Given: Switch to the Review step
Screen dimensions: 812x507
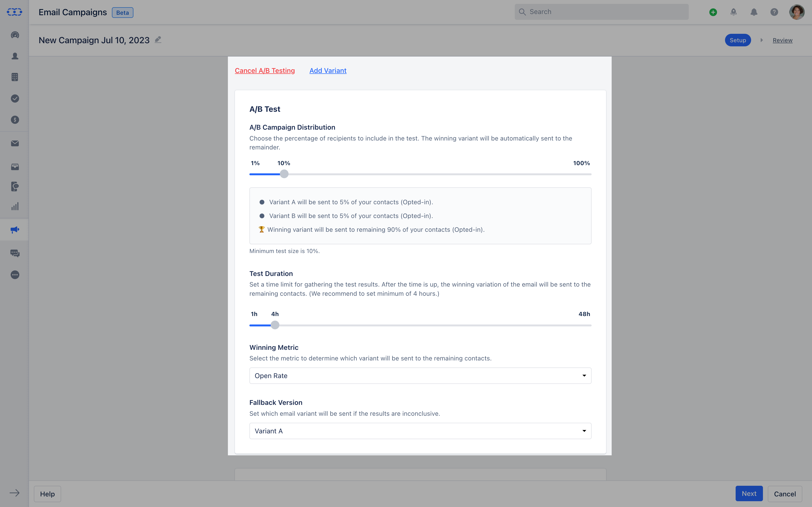Looking at the screenshot, I should pyautogui.click(x=783, y=40).
